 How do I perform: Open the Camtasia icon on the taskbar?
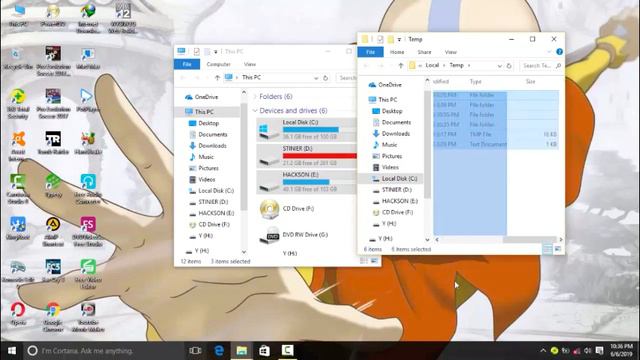pos(287,351)
